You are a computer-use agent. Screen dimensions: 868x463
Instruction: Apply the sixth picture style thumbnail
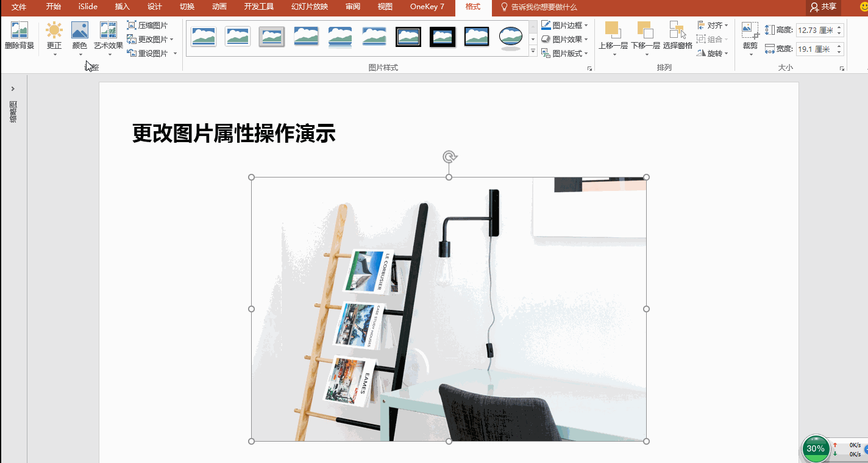tap(374, 37)
